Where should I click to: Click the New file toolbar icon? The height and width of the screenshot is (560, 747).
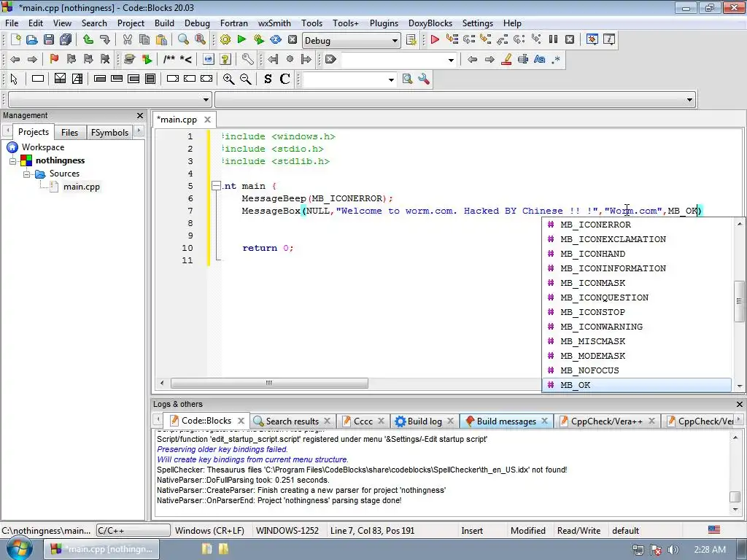click(15, 39)
